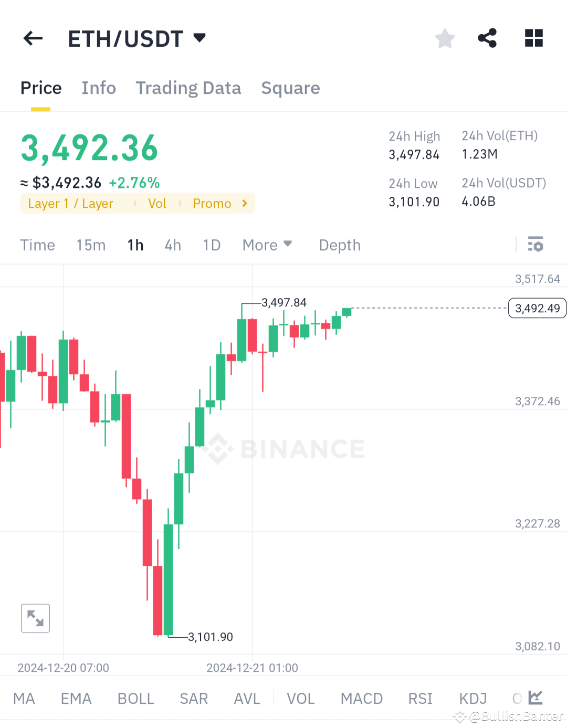Open the apps grid icon top right
The image size is (567, 728).
point(533,38)
